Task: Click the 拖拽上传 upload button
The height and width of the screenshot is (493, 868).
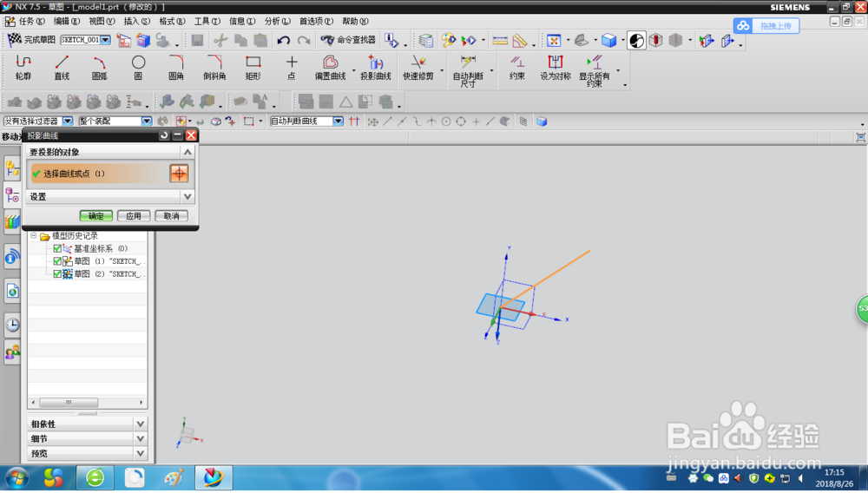Action: 766,25
